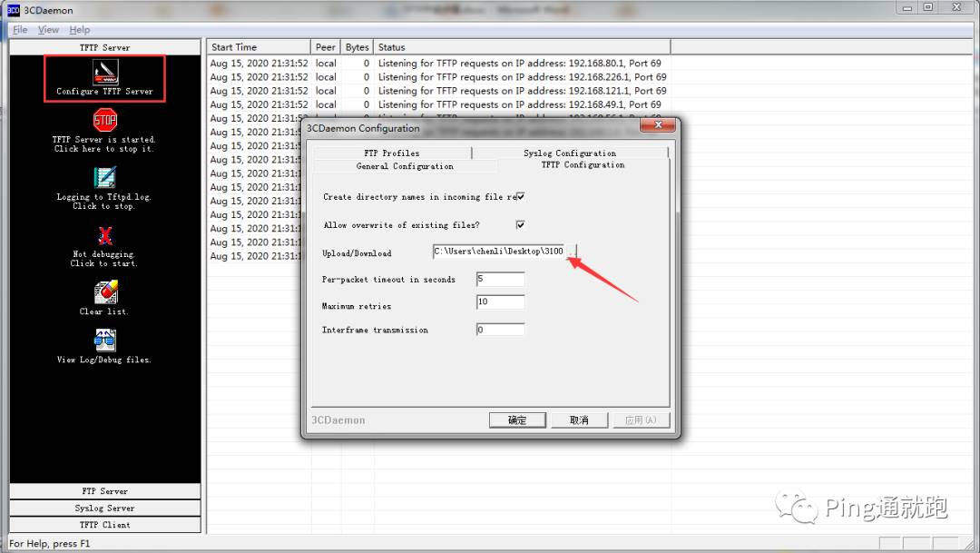Toggle Allow overwrite of existing files checkbox
This screenshot has height=553, width=980.
[520, 224]
